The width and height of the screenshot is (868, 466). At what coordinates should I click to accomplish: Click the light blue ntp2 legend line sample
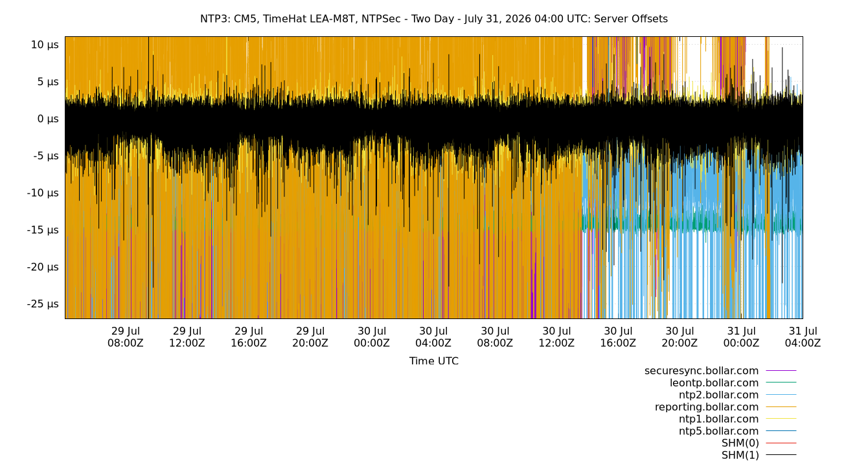781,395
